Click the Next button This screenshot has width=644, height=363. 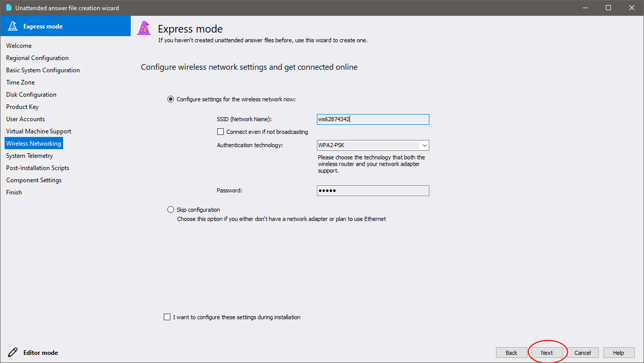547,353
